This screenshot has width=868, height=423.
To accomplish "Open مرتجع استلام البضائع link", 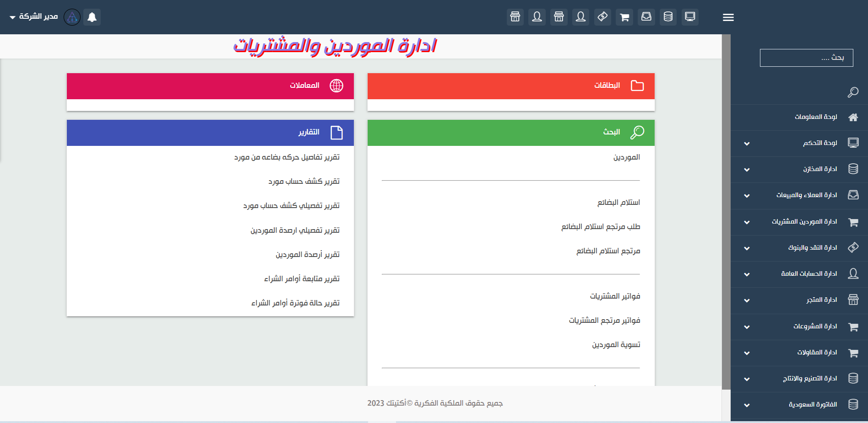I will (608, 251).
